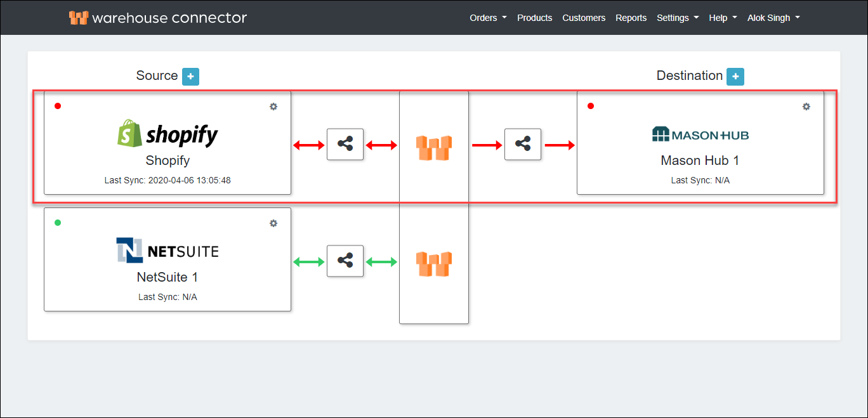Click warehouse boxes icon in NetSuite row
Image resolution: width=868 pixels, height=418 pixels.
pos(434,263)
